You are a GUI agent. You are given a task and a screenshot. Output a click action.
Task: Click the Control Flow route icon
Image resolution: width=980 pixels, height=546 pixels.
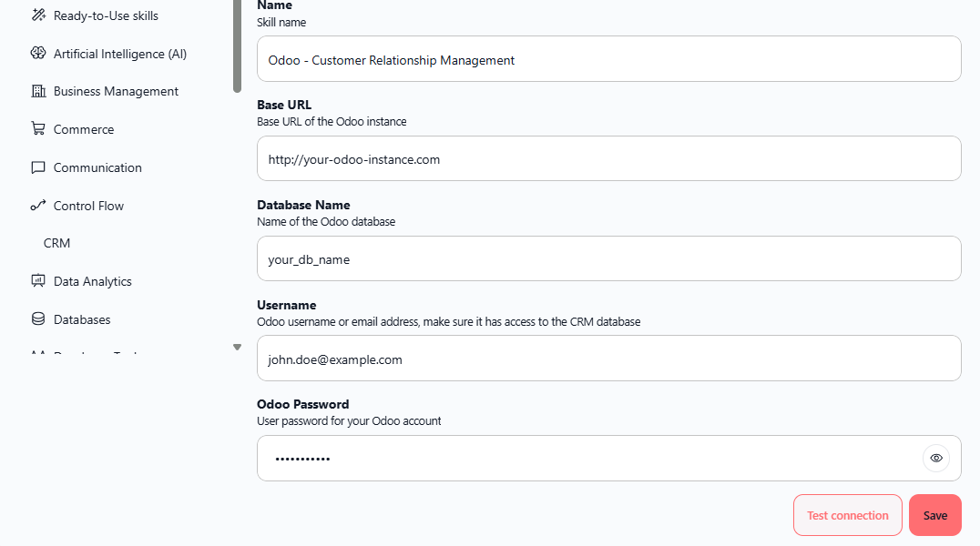coord(38,206)
